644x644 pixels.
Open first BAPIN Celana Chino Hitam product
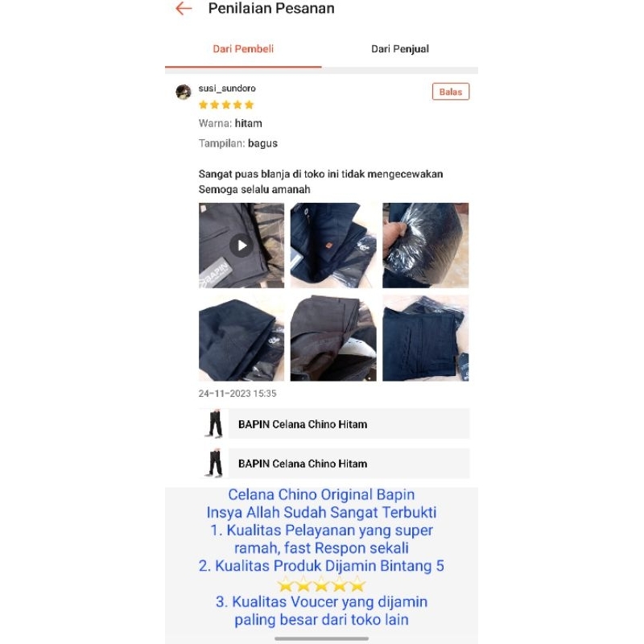(334, 424)
